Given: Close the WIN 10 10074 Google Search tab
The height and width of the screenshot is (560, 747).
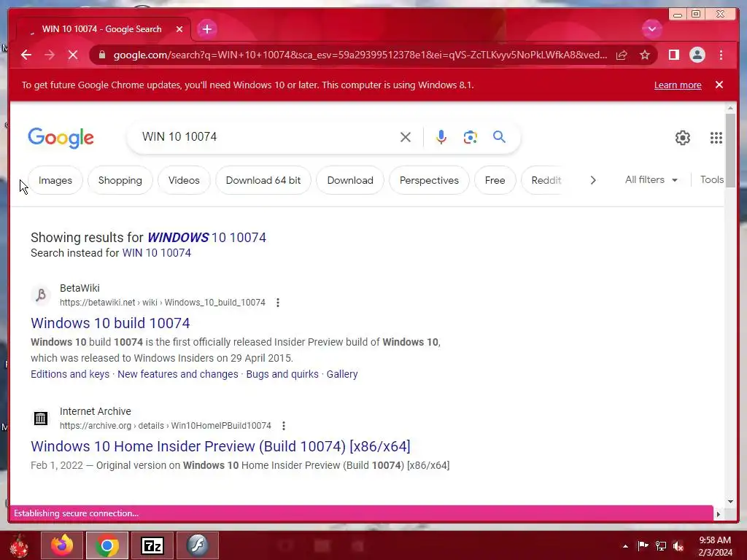Looking at the screenshot, I should [179, 29].
